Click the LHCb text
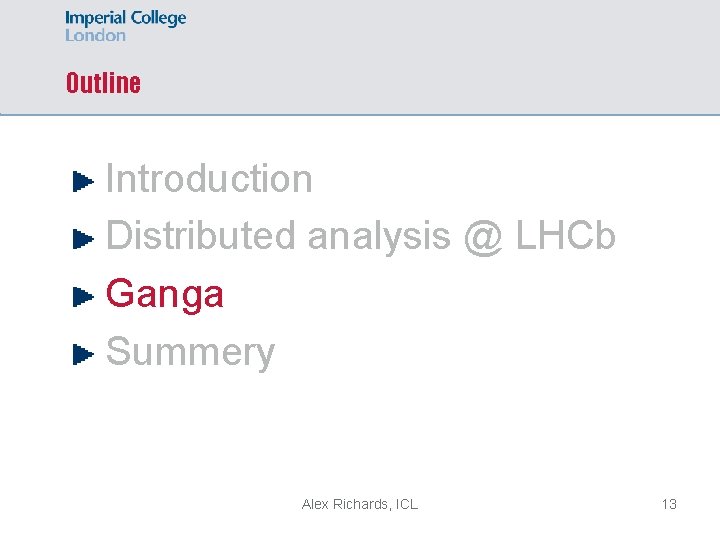Screen dimensions: 720x540 [565, 235]
